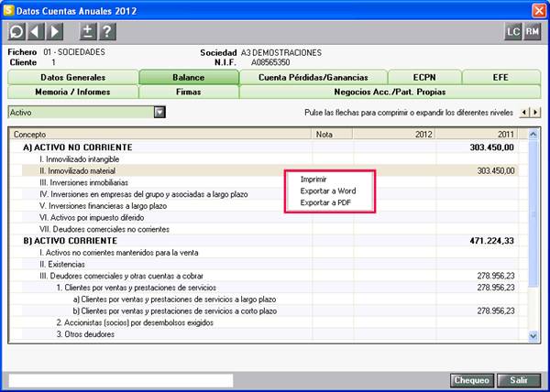Click the vertical scrollbar thumb
Viewport: 550px width, 392px height.
pyautogui.click(x=533, y=213)
